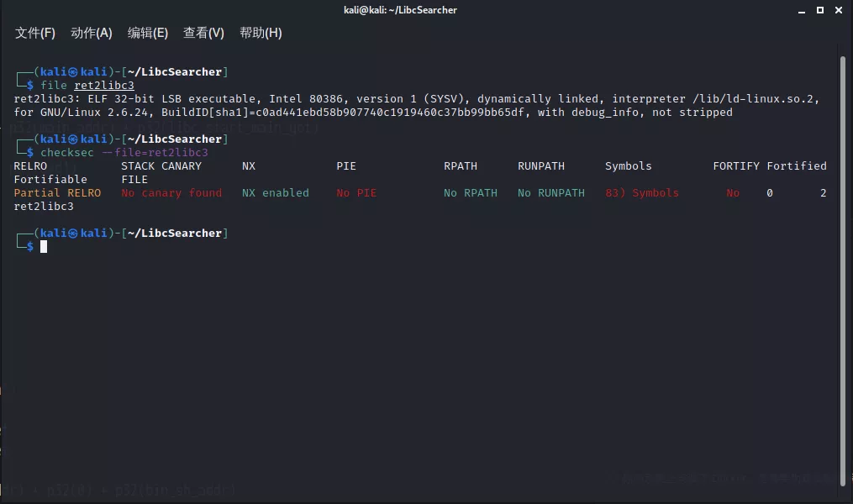Open the 文件(F) menu
Image resolution: width=853 pixels, height=504 pixels.
click(35, 33)
